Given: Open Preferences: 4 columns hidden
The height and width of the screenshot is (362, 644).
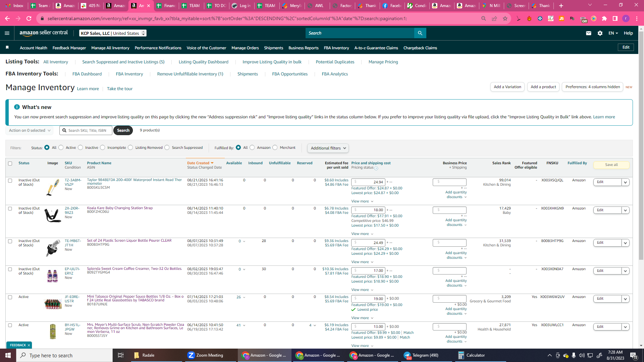Looking at the screenshot, I should click(x=593, y=87).
